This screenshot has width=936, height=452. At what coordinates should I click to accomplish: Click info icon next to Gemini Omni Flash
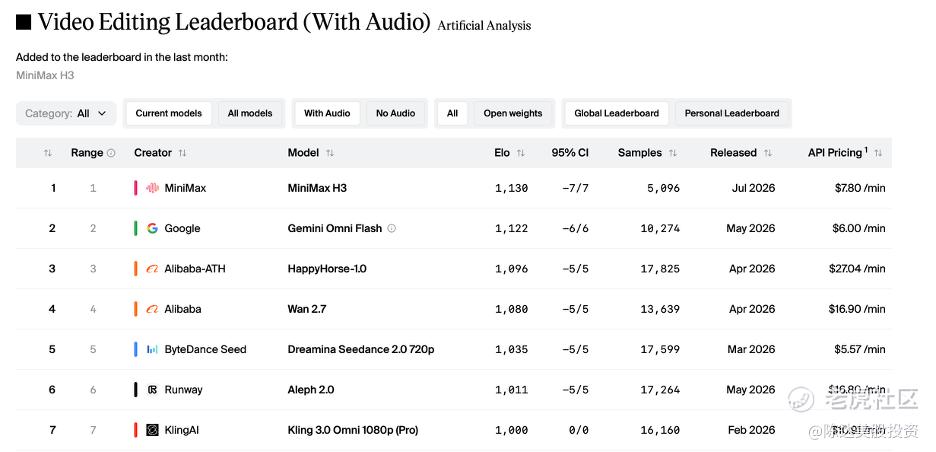pos(392,228)
